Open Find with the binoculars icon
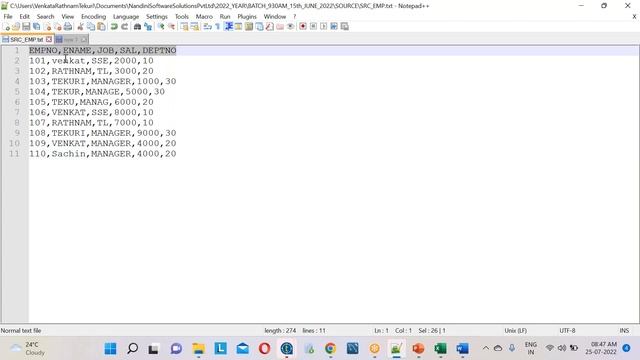Image resolution: width=640 pixels, height=360 pixels. pos(138,27)
